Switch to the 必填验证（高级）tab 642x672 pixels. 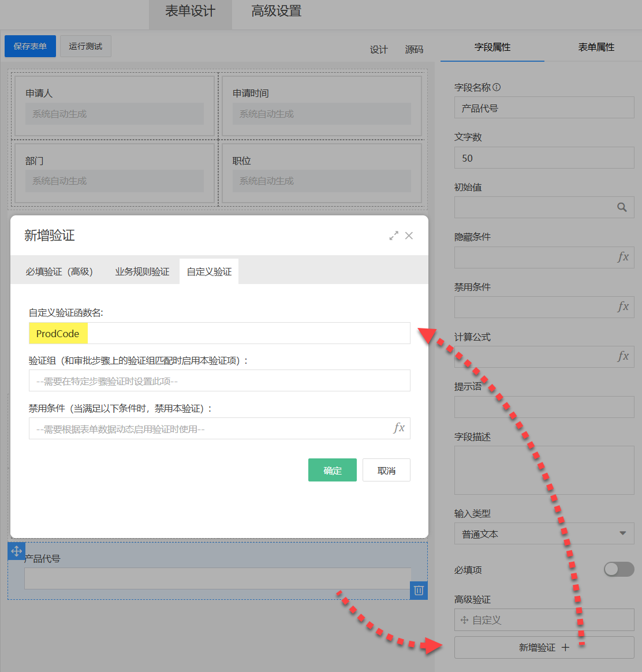coord(59,272)
